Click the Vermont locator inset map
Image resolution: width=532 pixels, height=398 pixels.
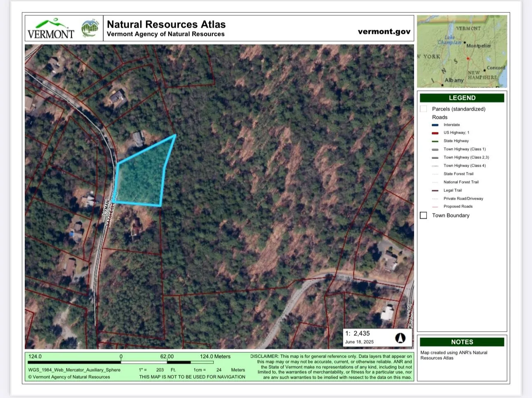[462, 51]
